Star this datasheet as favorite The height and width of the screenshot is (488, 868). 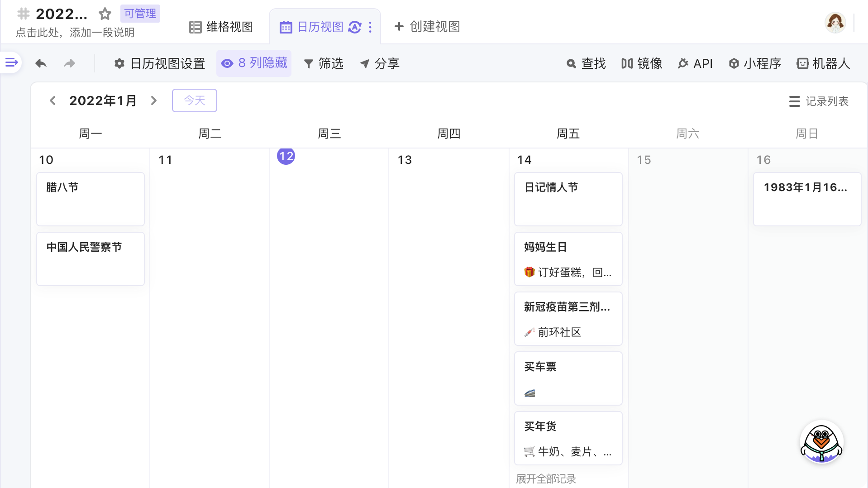tap(105, 14)
